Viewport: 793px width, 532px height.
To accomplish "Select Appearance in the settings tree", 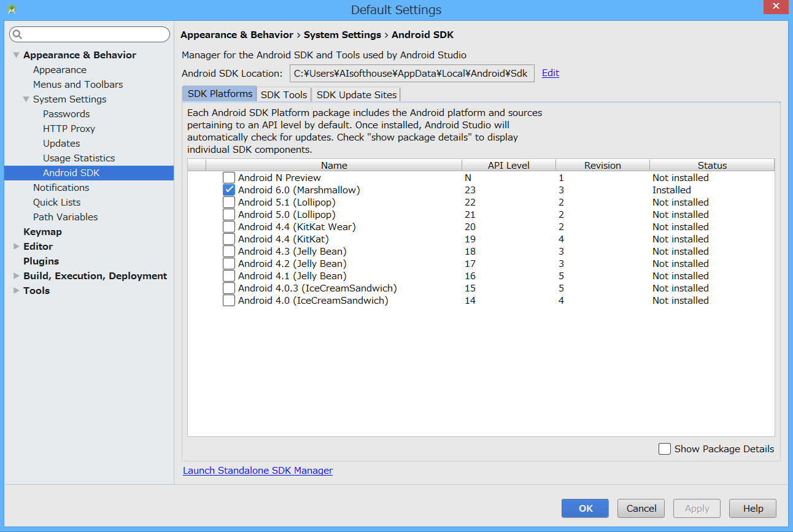I will point(60,70).
